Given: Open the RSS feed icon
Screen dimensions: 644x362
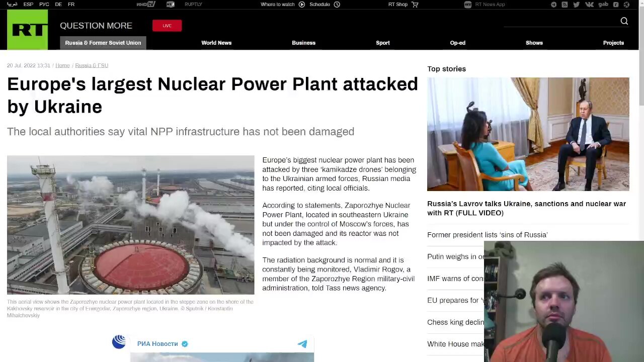Looking at the screenshot, I should [565, 5].
